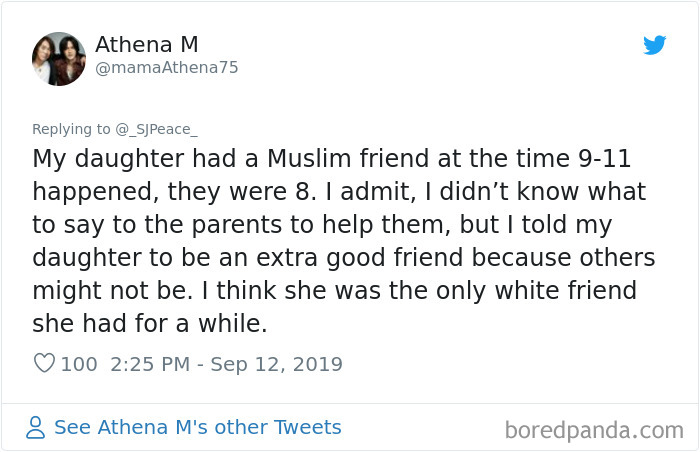The height and width of the screenshot is (452, 700).
Task: Click the Twitter bird logo
Action: pyautogui.click(x=654, y=45)
